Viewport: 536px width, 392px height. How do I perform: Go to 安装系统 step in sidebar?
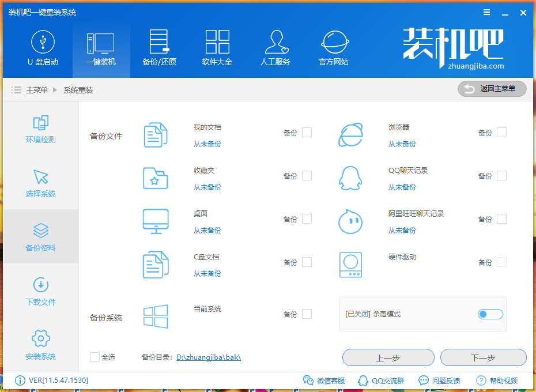[x=40, y=344]
